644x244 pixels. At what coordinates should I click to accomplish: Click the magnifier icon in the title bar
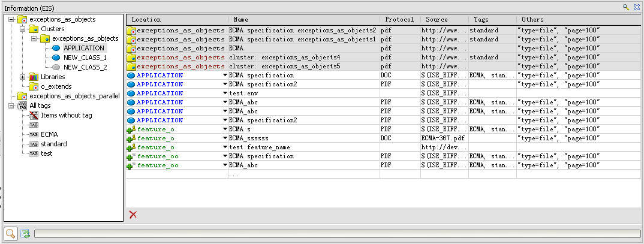626,7
